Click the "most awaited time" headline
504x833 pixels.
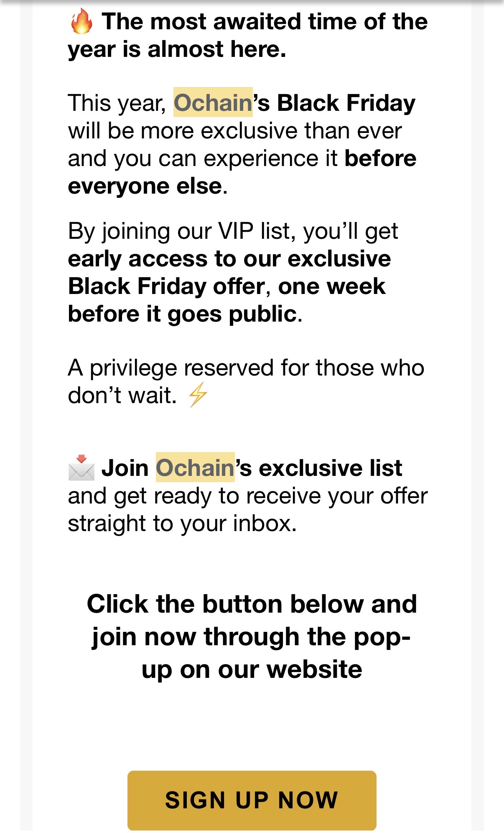(265, 22)
